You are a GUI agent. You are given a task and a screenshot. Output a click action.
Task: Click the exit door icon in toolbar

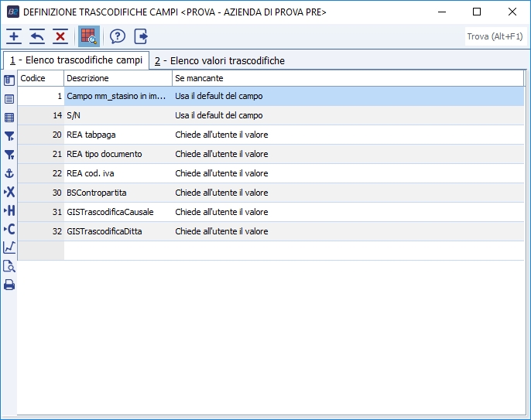(141, 36)
